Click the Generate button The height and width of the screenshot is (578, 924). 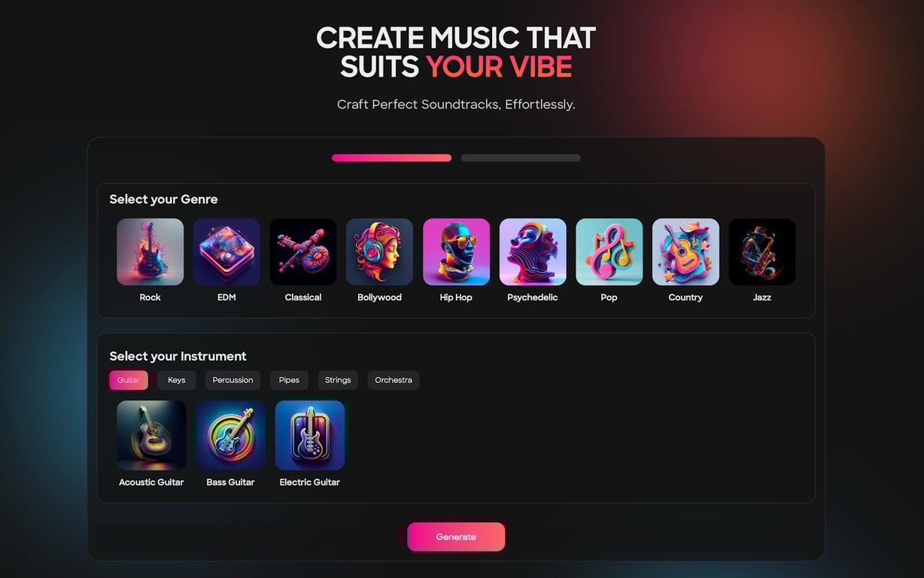[456, 537]
